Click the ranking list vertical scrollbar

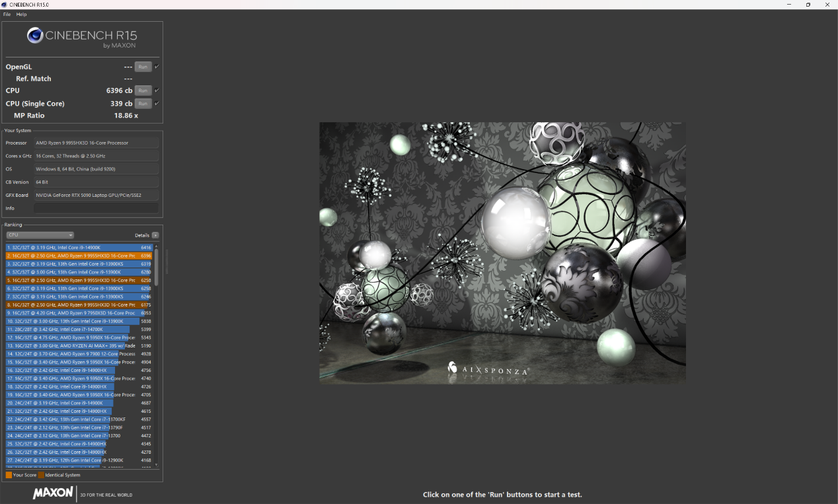click(x=157, y=267)
